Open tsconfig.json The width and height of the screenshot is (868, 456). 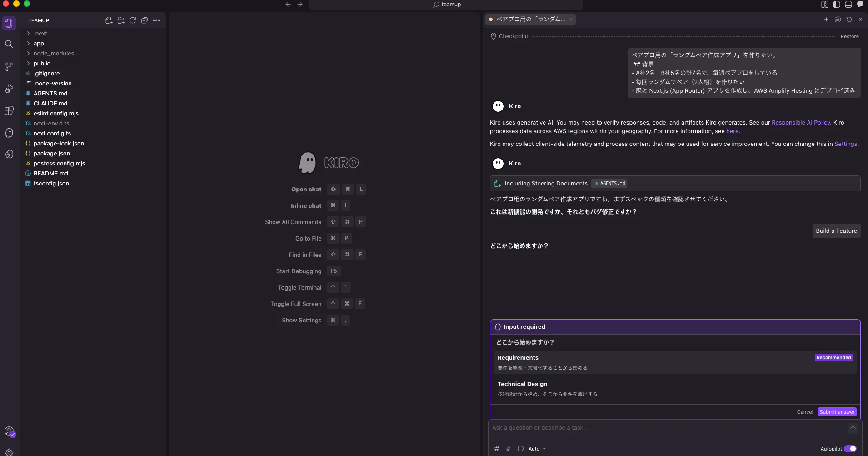(93, 184)
